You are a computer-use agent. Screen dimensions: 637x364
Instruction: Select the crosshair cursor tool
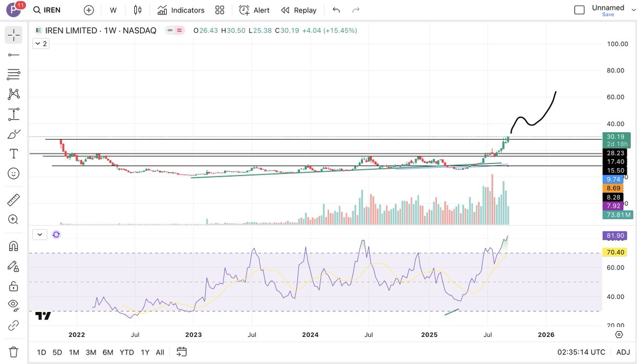[x=14, y=34]
